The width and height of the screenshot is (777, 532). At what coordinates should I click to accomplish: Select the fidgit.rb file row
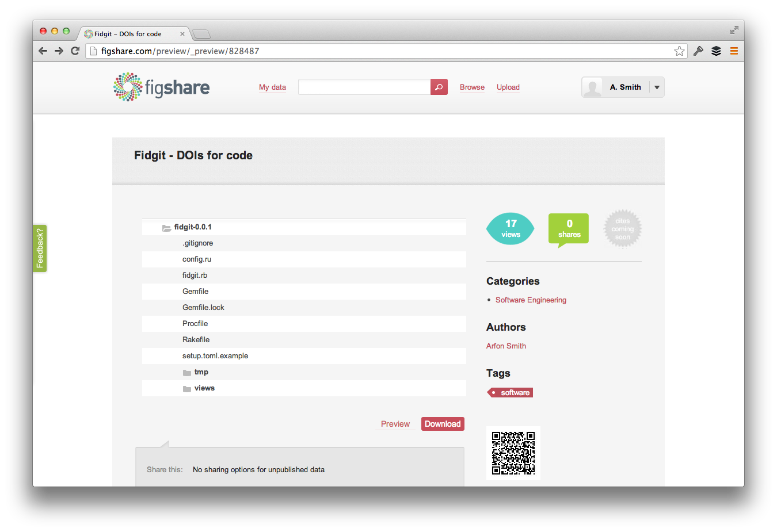[x=304, y=275]
